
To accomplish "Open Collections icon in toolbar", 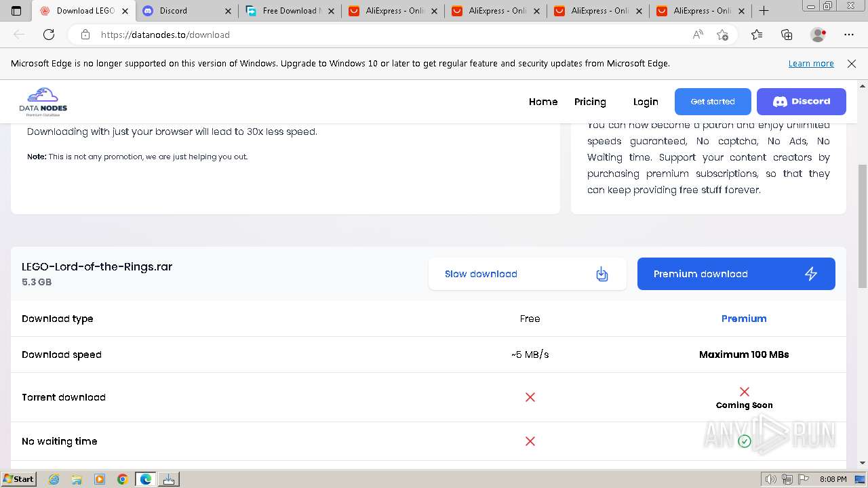I will tap(787, 35).
